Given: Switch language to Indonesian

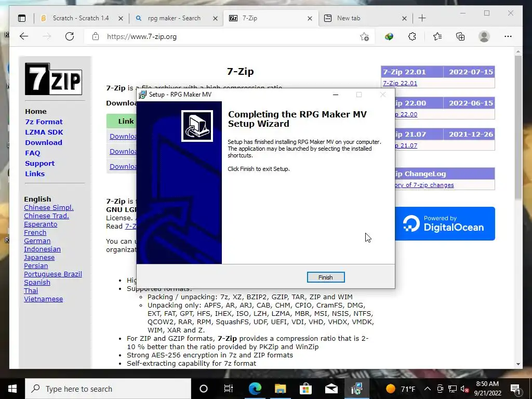Looking at the screenshot, I should [x=42, y=249].
